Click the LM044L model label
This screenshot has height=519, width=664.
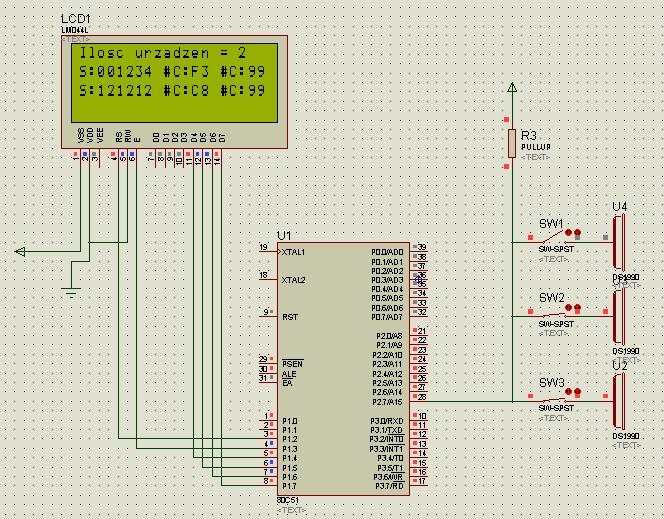(75, 30)
